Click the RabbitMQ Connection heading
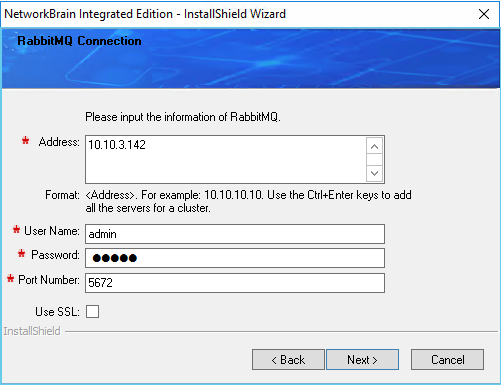Image resolution: width=501 pixels, height=385 pixels. click(79, 41)
